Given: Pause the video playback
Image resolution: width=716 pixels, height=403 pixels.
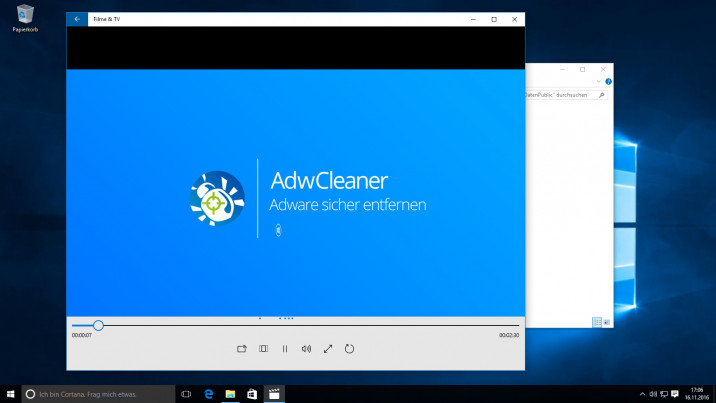Looking at the screenshot, I should click(x=284, y=349).
